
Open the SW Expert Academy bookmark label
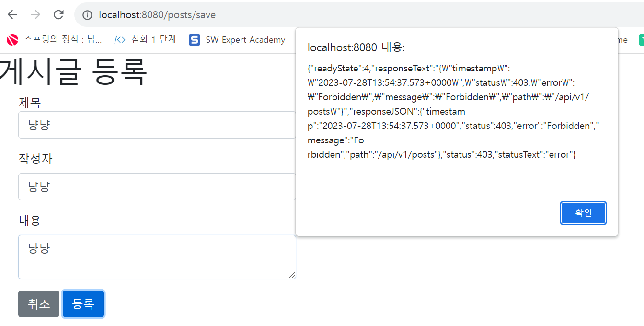tap(245, 40)
